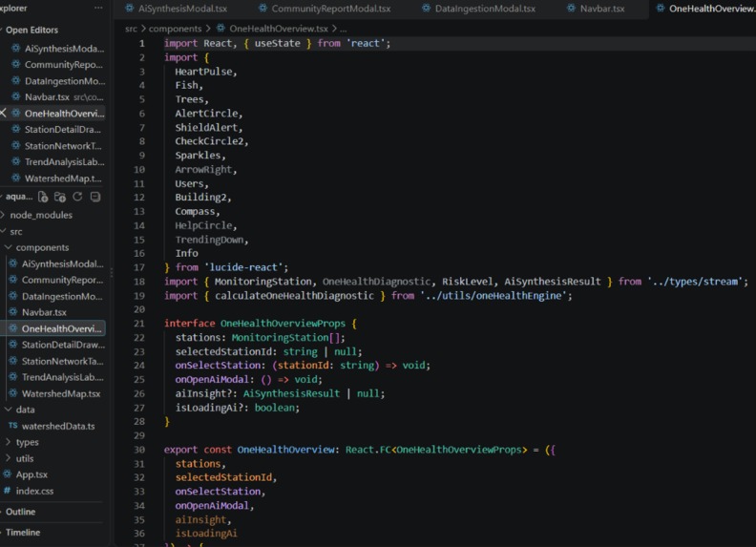756x547 pixels.
Task: Select the OneHealthOverview.tsx editor tab
Action: [x=705, y=9]
